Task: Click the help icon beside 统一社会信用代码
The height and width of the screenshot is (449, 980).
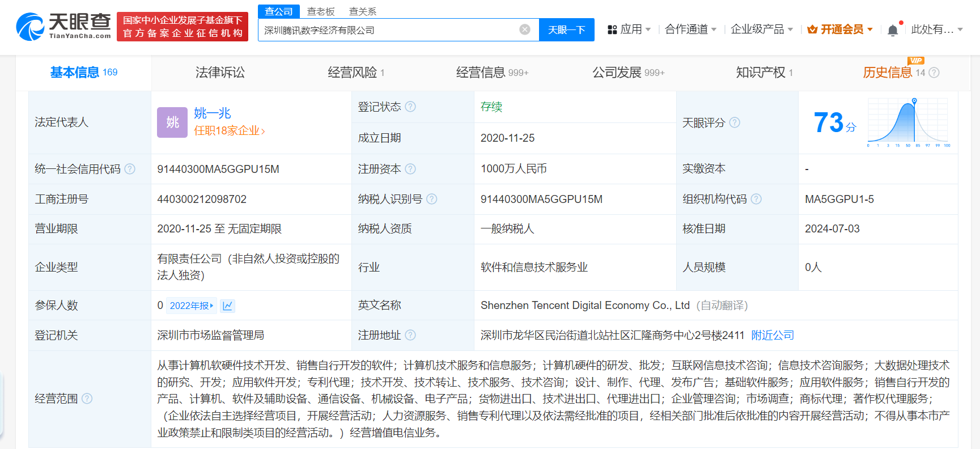Action: (x=130, y=169)
